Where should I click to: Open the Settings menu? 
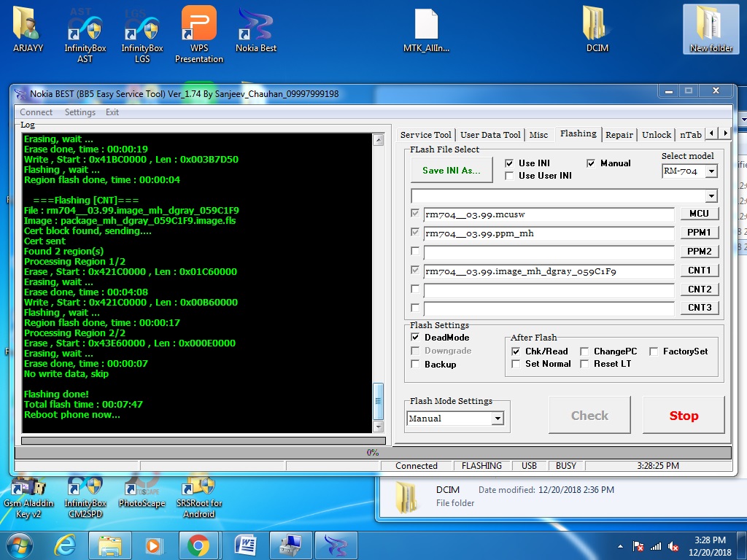(x=80, y=112)
